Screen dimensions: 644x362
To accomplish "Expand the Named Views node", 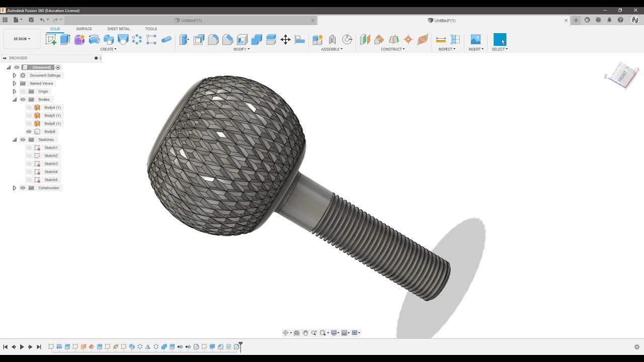I will click(x=15, y=83).
